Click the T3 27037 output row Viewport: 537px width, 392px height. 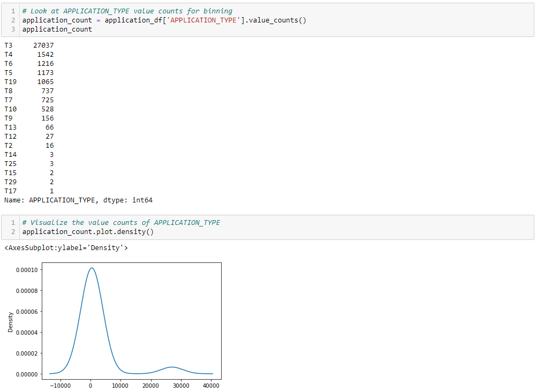click(29, 45)
